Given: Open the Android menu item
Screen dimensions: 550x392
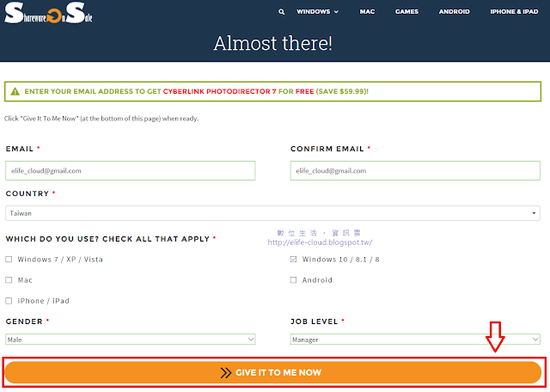Looking at the screenshot, I should pos(454,11).
